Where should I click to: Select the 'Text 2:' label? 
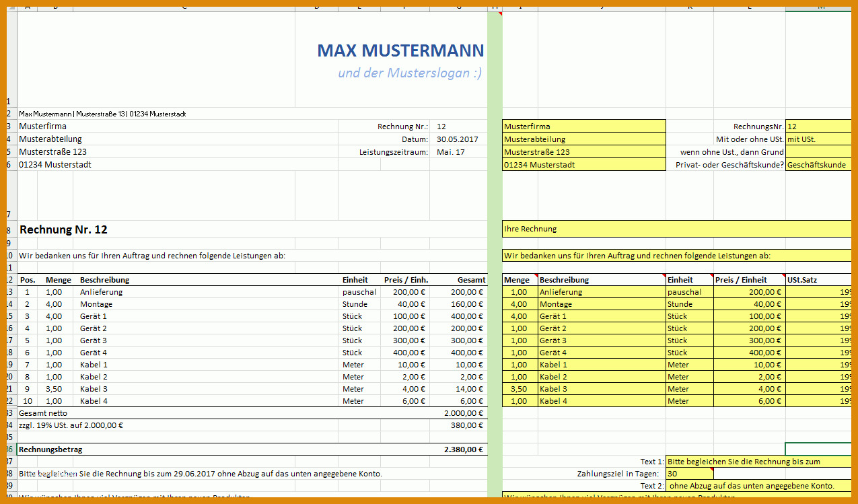pyautogui.click(x=652, y=486)
